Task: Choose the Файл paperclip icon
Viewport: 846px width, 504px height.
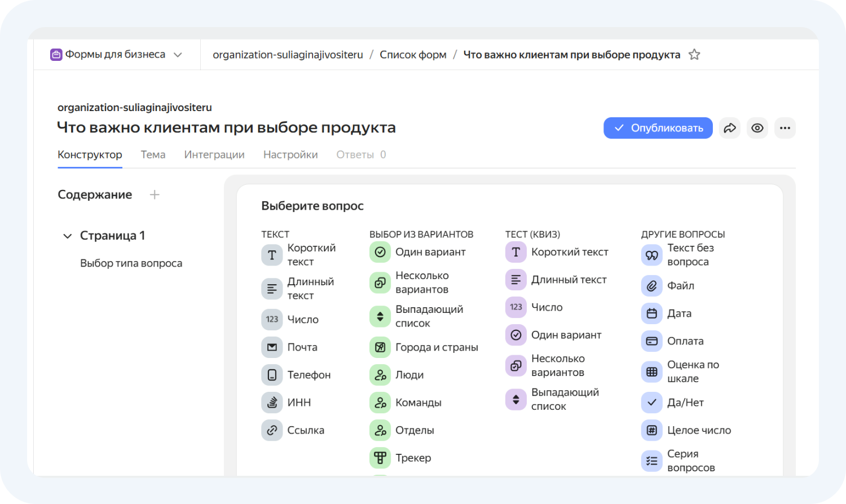Action: click(x=652, y=285)
